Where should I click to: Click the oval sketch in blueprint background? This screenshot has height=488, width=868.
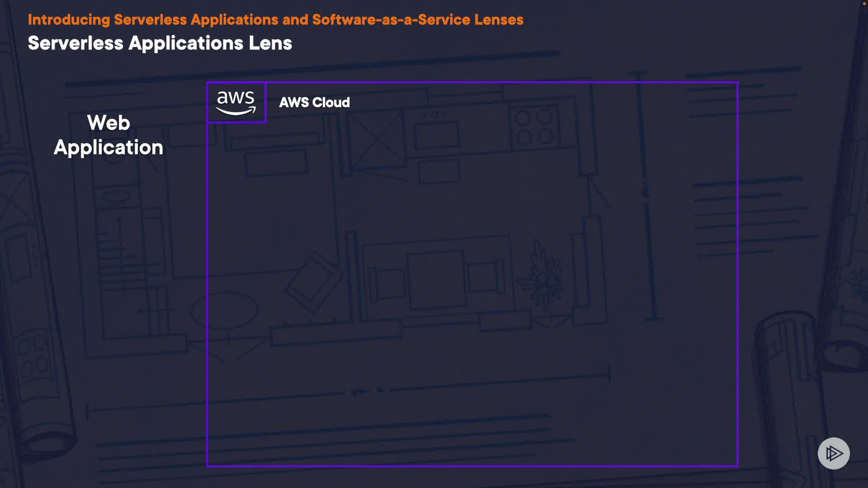coord(224,311)
